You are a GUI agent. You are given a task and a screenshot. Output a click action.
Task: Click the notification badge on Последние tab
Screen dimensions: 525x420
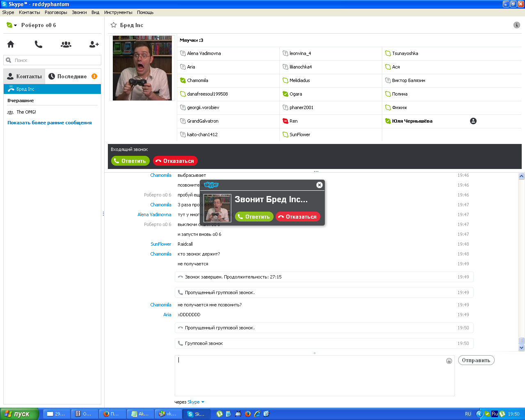tap(94, 76)
